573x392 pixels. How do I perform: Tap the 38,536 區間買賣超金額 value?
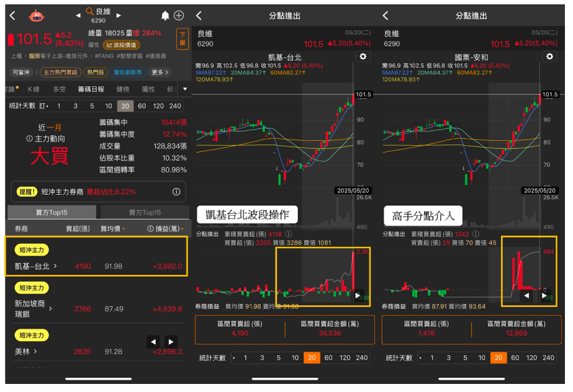pyautogui.click(x=330, y=333)
